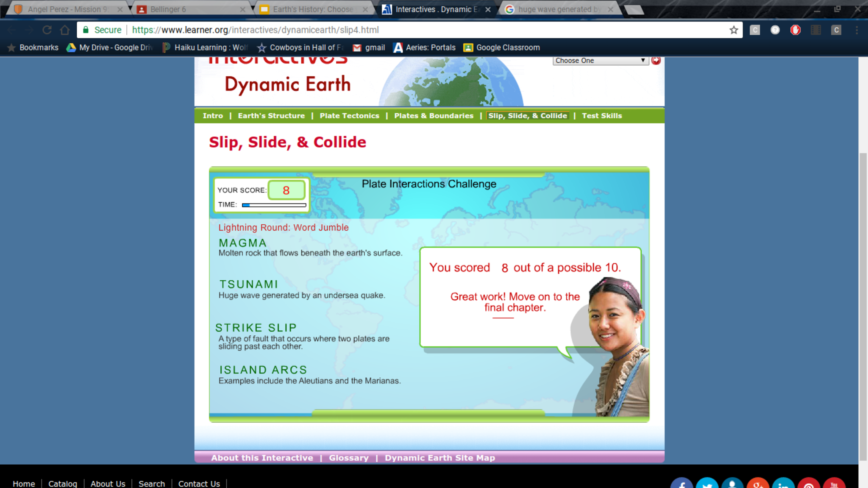868x488 pixels.
Task: Switch to huge wave generated Google tab
Action: click(559, 9)
